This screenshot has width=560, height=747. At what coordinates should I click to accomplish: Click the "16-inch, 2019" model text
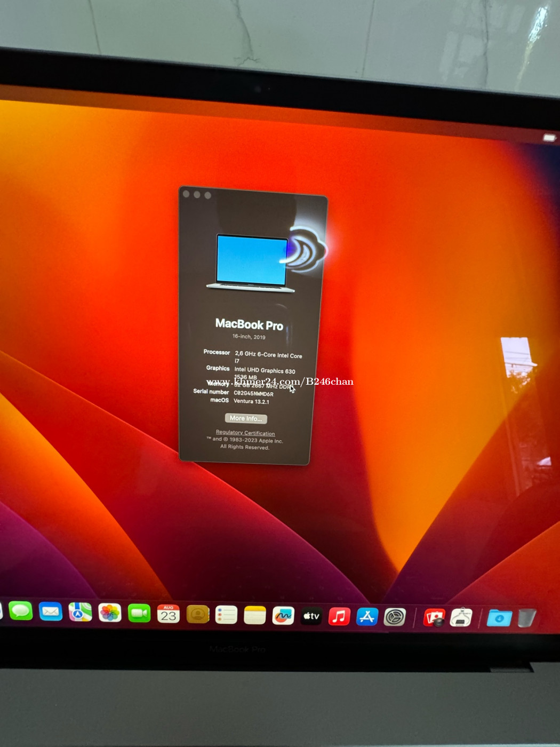[x=249, y=337]
